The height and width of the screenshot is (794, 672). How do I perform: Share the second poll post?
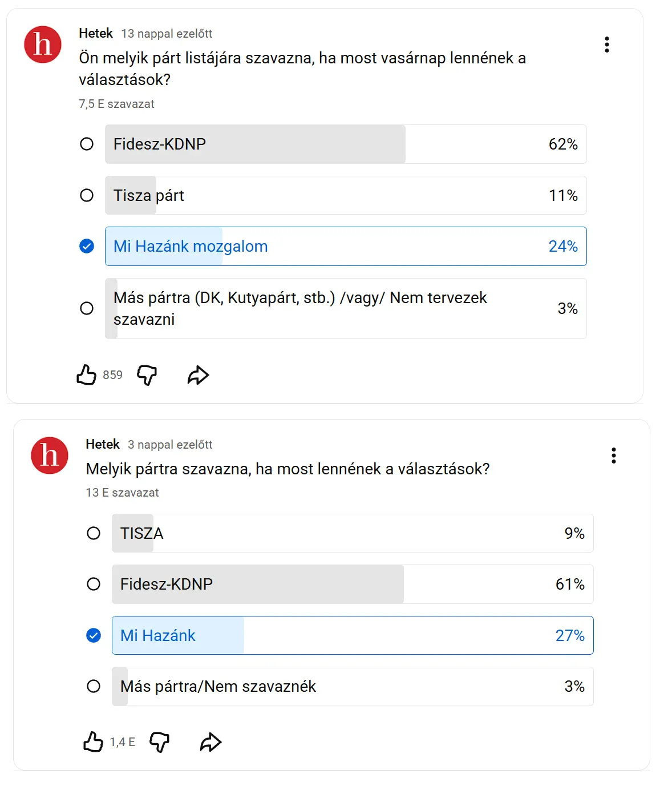pos(210,742)
